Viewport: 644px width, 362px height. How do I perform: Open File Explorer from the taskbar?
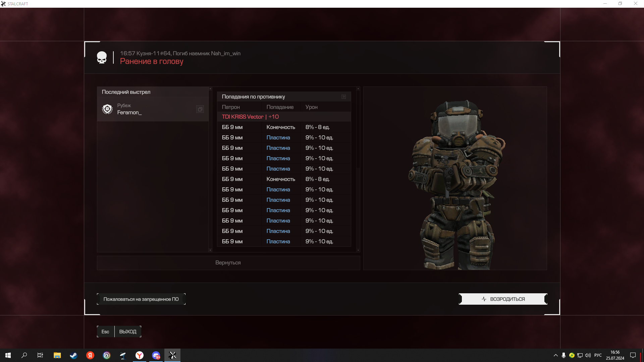(x=57, y=355)
